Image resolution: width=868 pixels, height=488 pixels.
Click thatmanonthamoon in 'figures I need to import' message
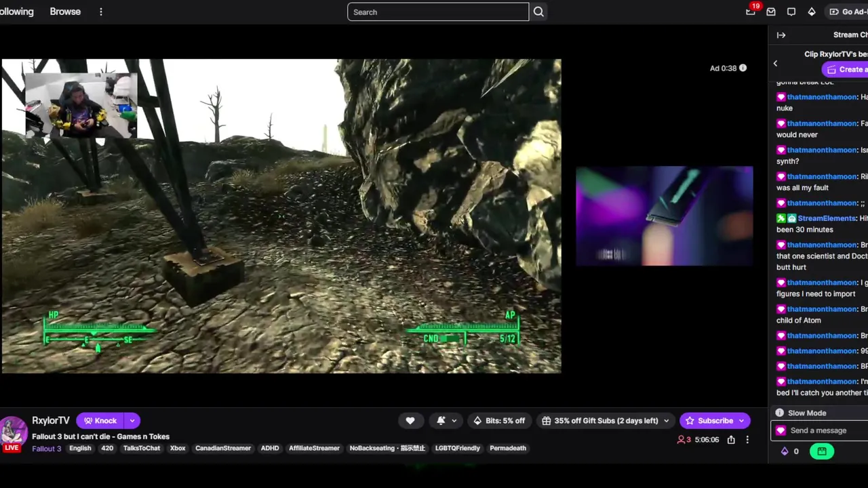pyautogui.click(x=822, y=283)
